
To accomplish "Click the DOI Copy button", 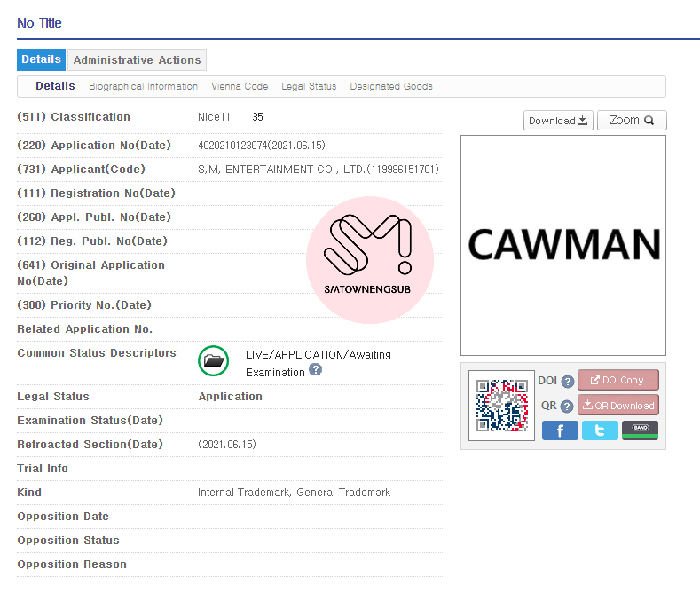I will (617, 380).
